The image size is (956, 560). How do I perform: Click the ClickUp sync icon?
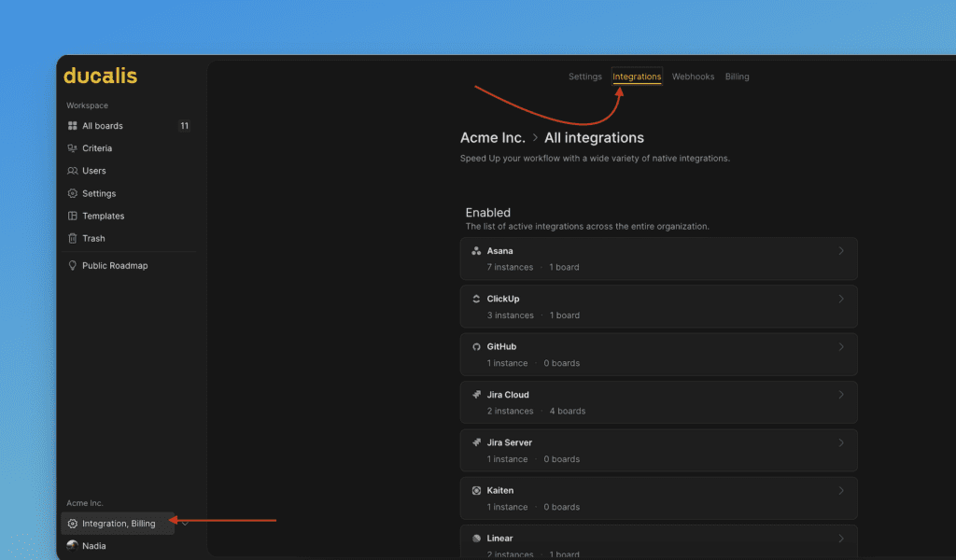(x=477, y=299)
